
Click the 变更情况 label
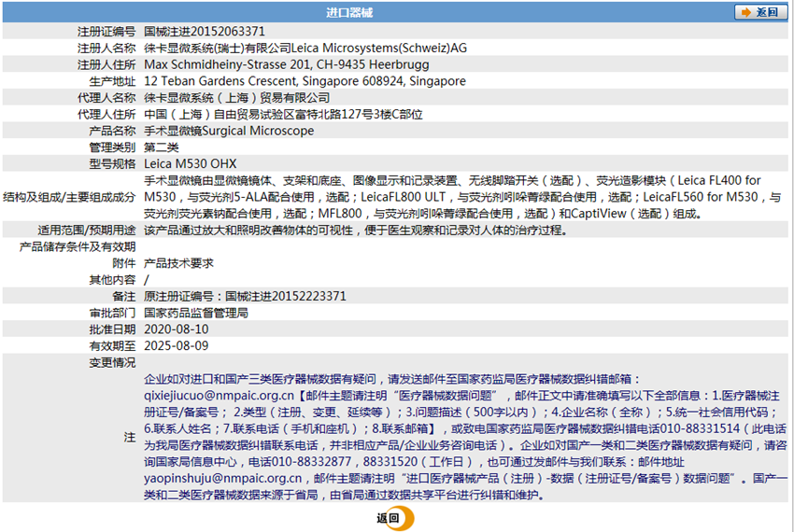coord(112,362)
